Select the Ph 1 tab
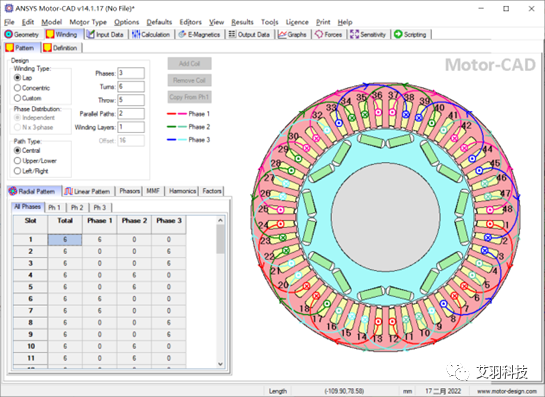Image resolution: width=545 pixels, height=397 pixels. pos(54,208)
